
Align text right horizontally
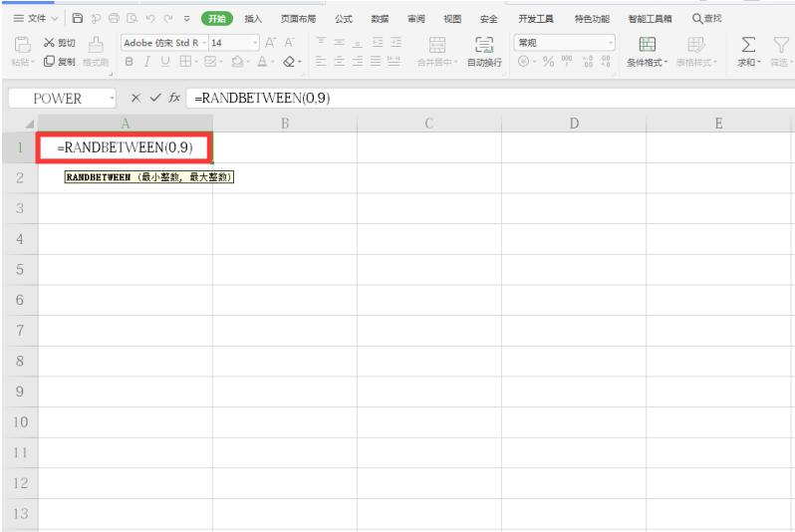click(x=358, y=62)
